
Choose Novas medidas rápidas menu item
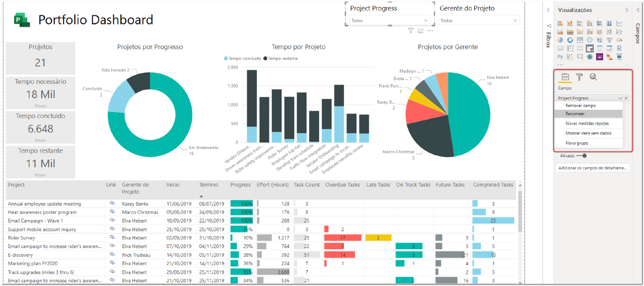click(589, 123)
